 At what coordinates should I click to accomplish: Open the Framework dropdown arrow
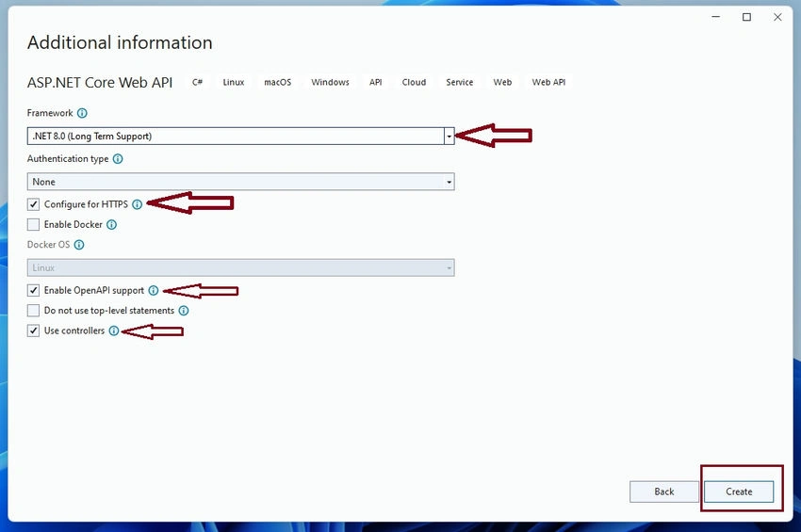449,137
